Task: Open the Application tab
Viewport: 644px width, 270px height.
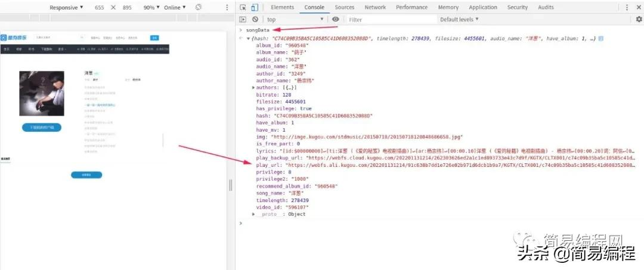Action: 483,7
